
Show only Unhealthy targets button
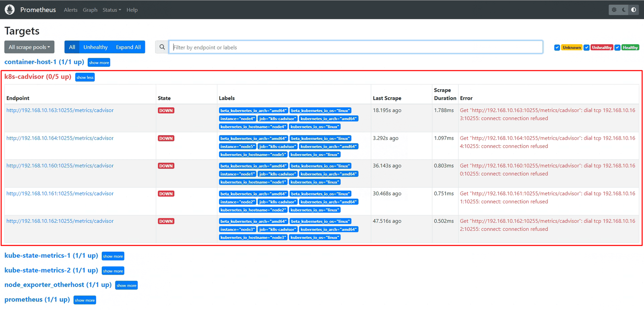pyautogui.click(x=95, y=47)
